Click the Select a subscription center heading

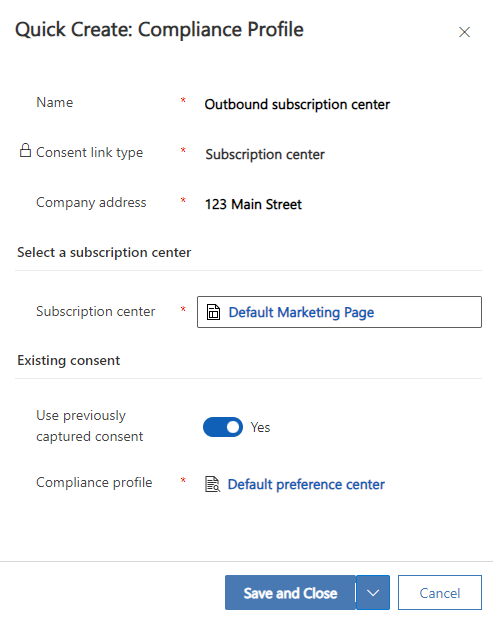pos(104,252)
